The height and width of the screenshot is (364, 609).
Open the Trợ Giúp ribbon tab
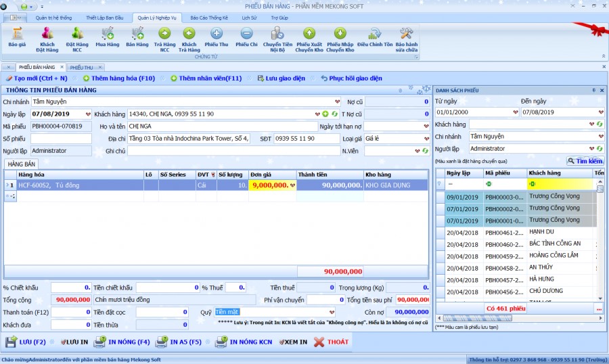pos(279,18)
